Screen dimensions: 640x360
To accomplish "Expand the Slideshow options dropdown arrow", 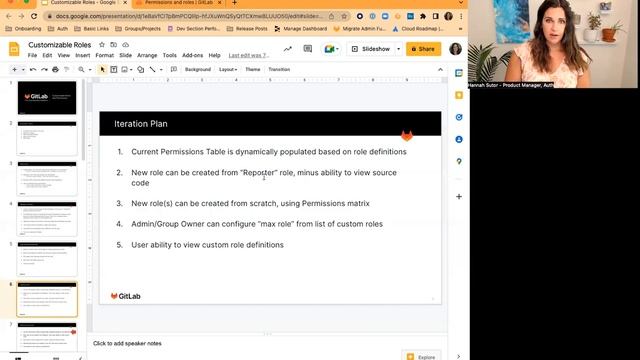I will 398,49.
